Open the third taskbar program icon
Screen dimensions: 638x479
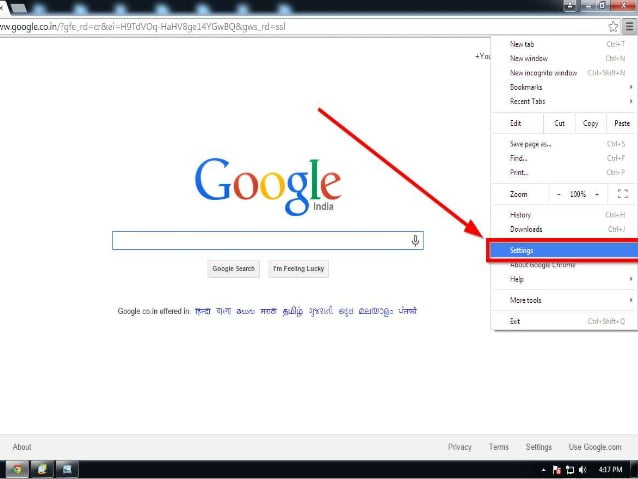pos(67,470)
